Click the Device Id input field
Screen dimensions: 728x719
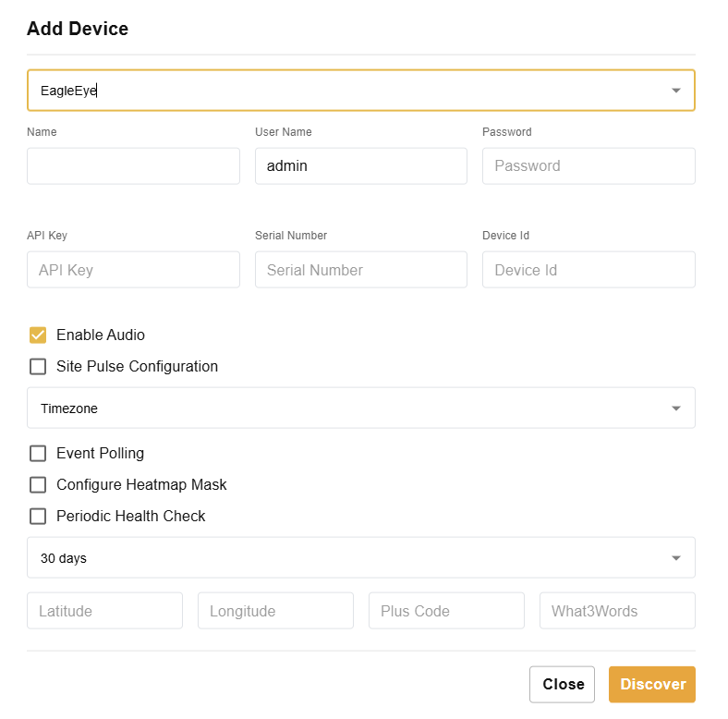[588, 270]
